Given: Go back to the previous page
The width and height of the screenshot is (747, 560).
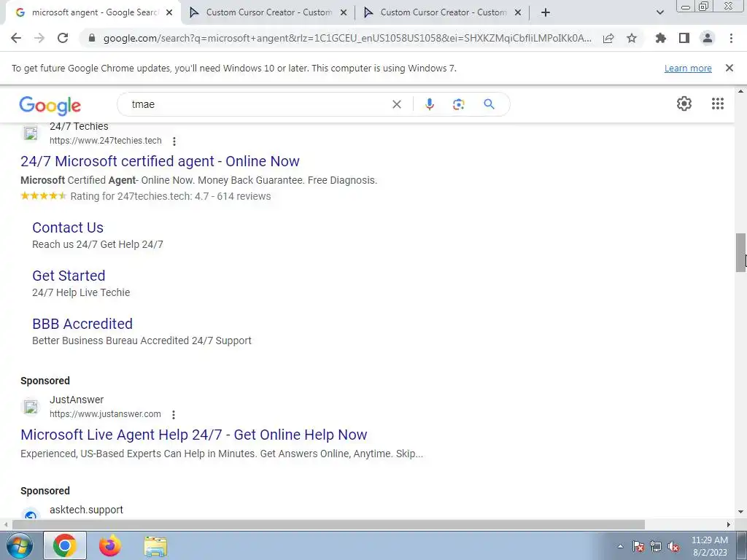Looking at the screenshot, I should pyautogui.click(x=16, y=38).
